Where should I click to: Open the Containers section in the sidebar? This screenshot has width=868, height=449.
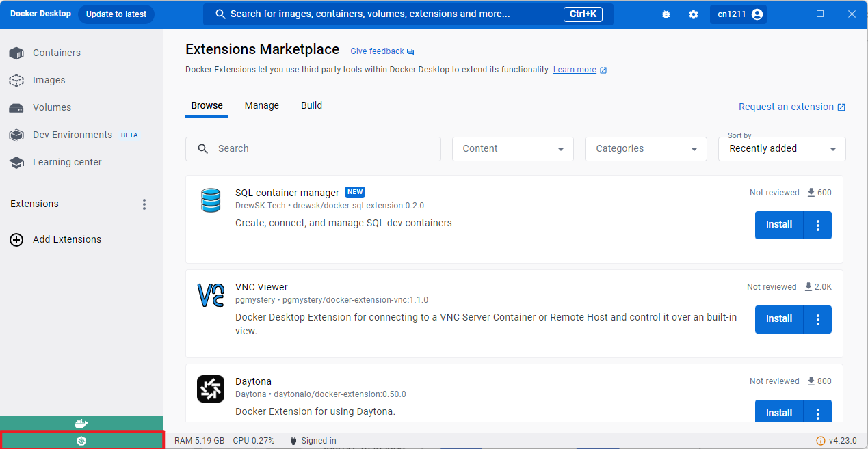(x=57, y=53)
